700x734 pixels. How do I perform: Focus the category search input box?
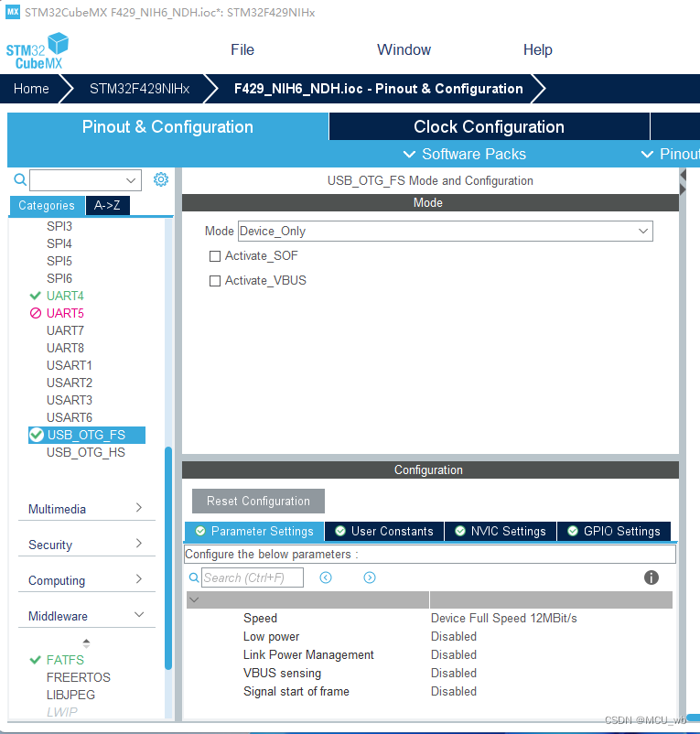85,180
